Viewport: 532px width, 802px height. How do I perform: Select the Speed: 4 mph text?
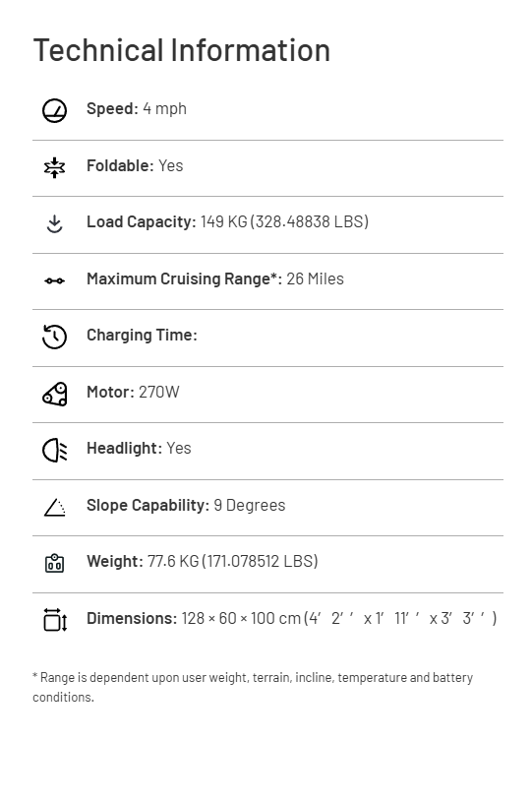click(137, 108)
